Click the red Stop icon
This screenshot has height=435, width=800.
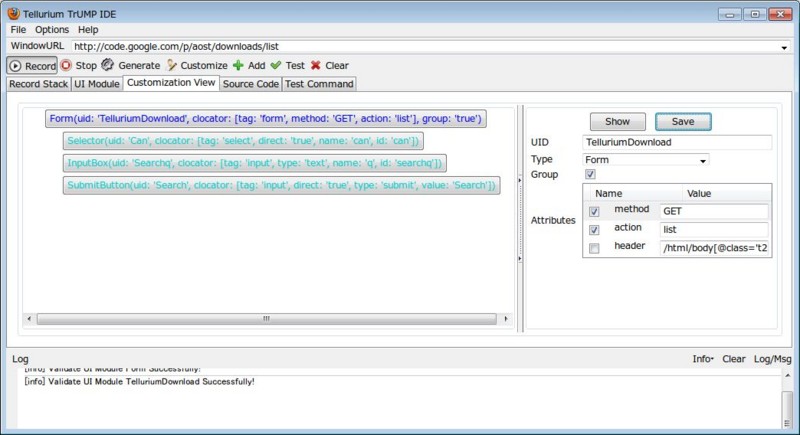(66, 65)
